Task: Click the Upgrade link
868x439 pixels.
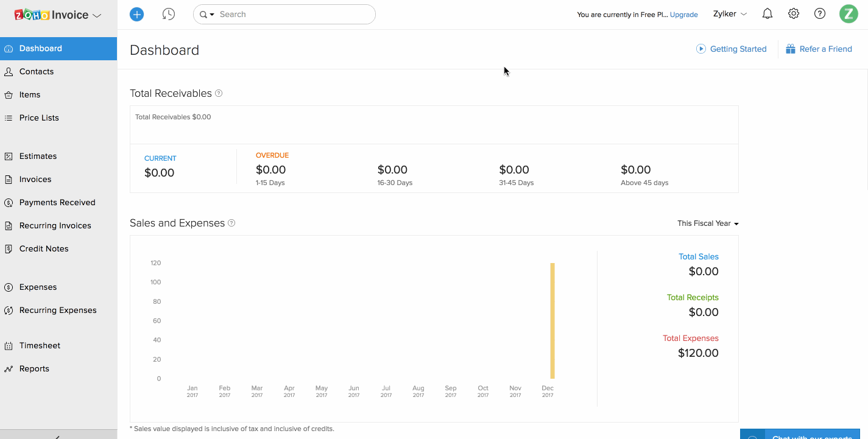Action: point(684,15)
